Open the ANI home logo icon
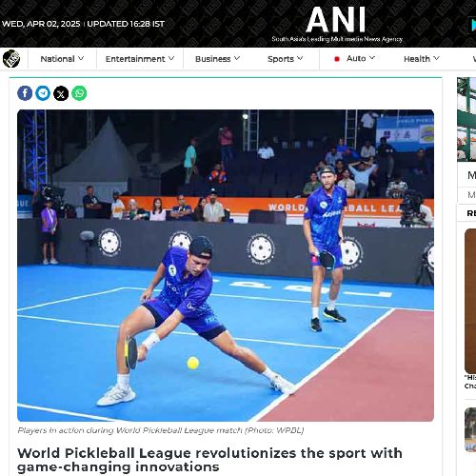The width and height of the screenshot is (476, 476). tap(11, 59)
